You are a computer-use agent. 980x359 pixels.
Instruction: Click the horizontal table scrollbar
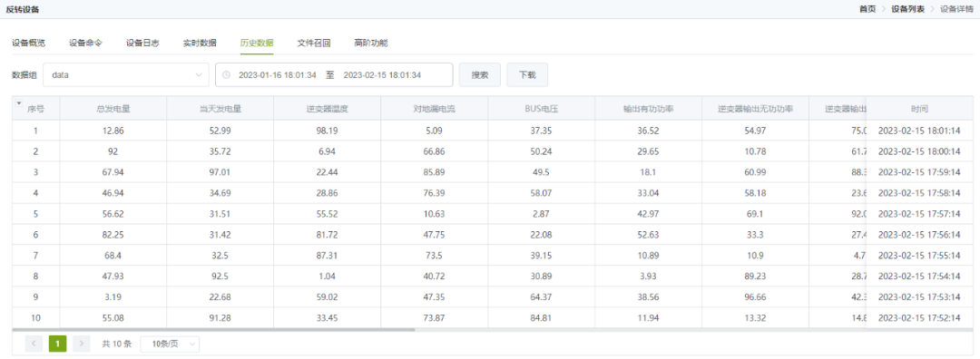click(213, 329)
